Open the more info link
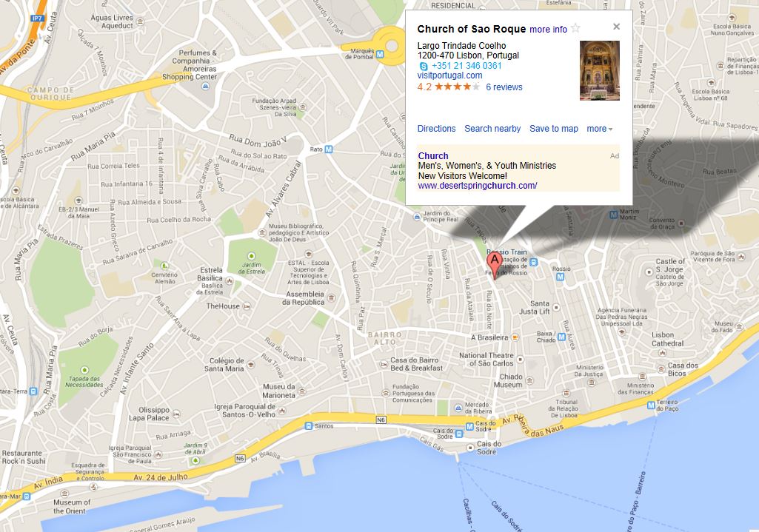The image size is (759, 532). coord(548,30)
